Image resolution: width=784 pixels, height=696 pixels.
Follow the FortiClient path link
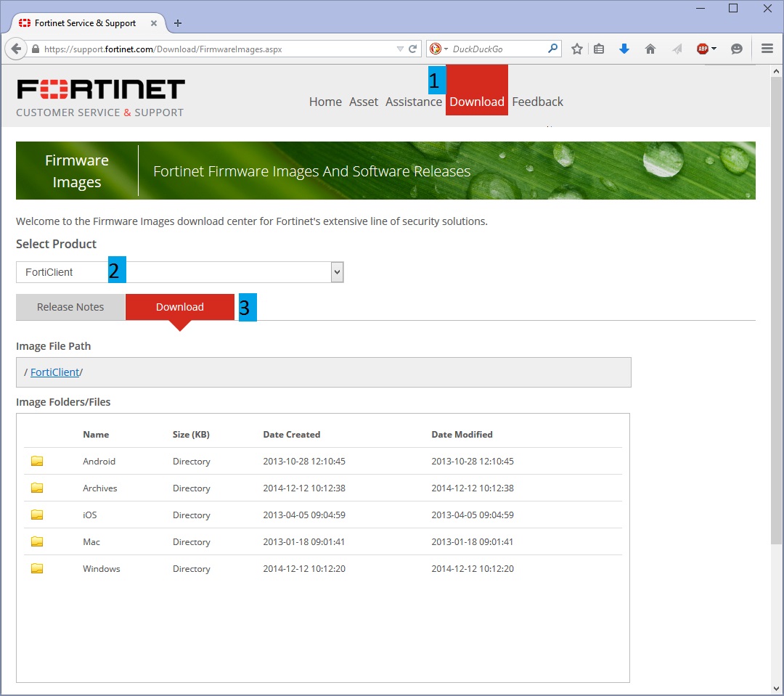pyautogui.click(x=55, y=372)
